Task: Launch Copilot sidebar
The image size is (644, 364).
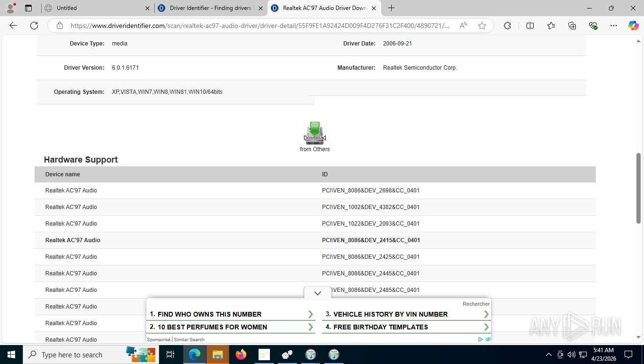Action: tap(633, 26)
